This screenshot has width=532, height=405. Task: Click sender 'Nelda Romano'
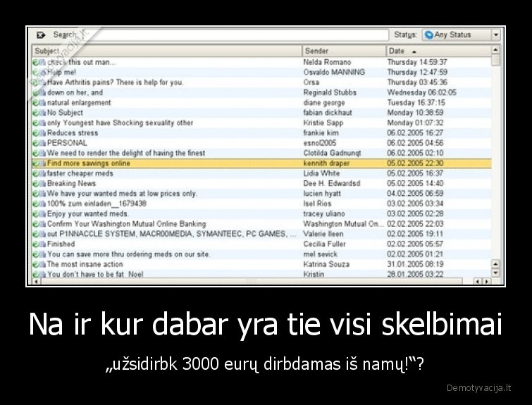(x=327, y=63)
